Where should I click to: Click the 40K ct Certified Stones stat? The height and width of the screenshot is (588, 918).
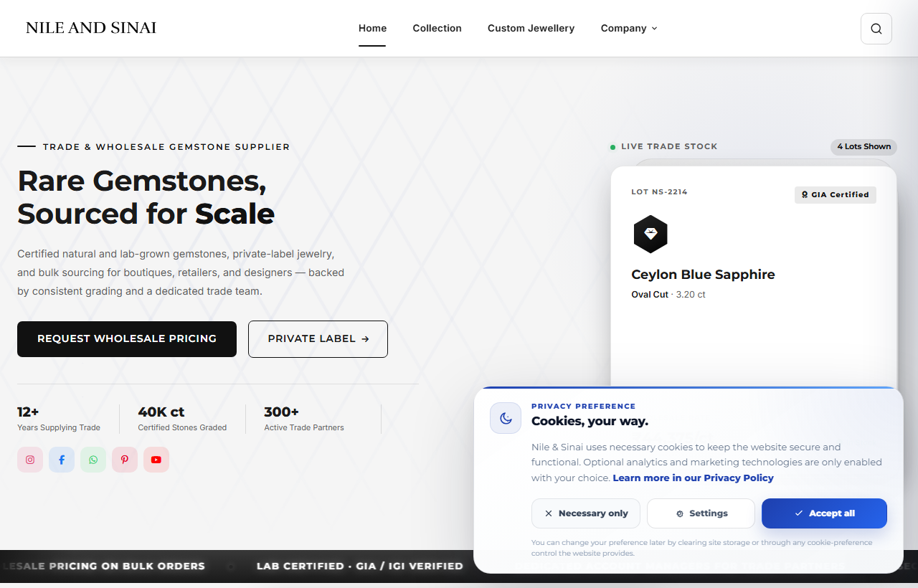coord(182,419)
